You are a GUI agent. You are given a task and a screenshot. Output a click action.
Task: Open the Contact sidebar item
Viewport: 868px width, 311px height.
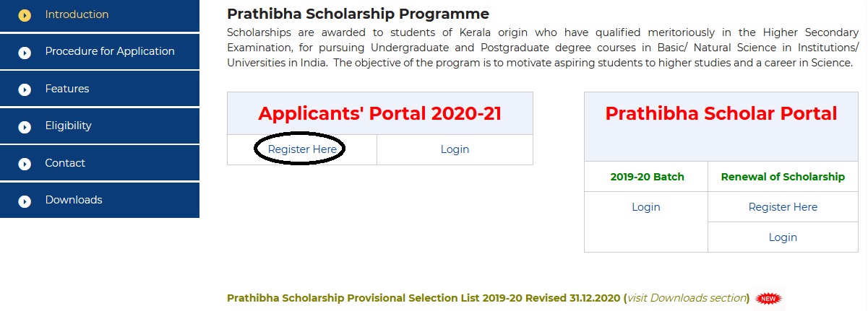100,163
